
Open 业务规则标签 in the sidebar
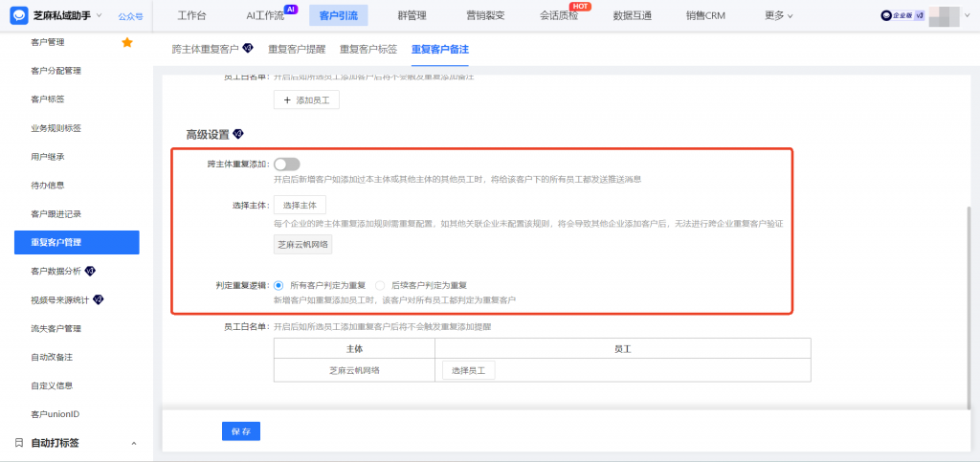point(56,128)
